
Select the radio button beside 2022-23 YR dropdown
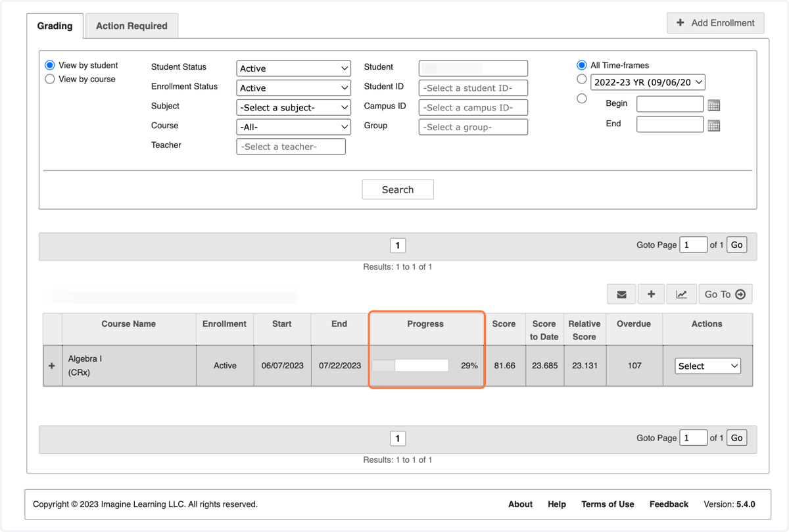581,79
